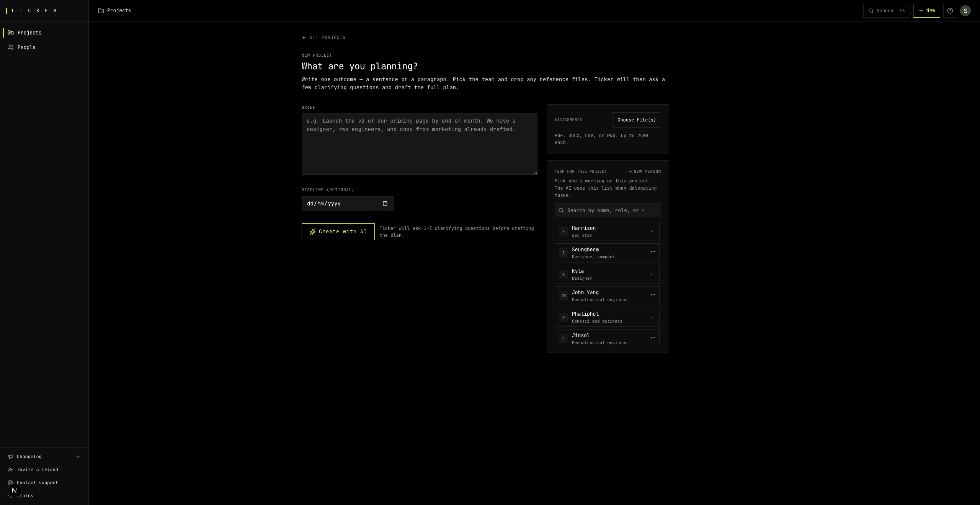Viewport: 980px width, 505px height.
Task: Open the calendar picker icon in Deadline field
Action: tap(385, 203)
